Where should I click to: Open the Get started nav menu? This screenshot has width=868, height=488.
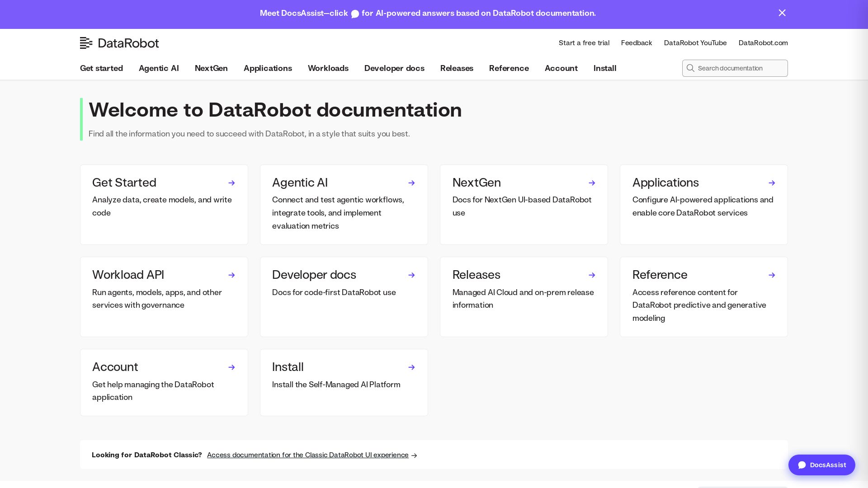pyautogui.click(x=101, y=68)
